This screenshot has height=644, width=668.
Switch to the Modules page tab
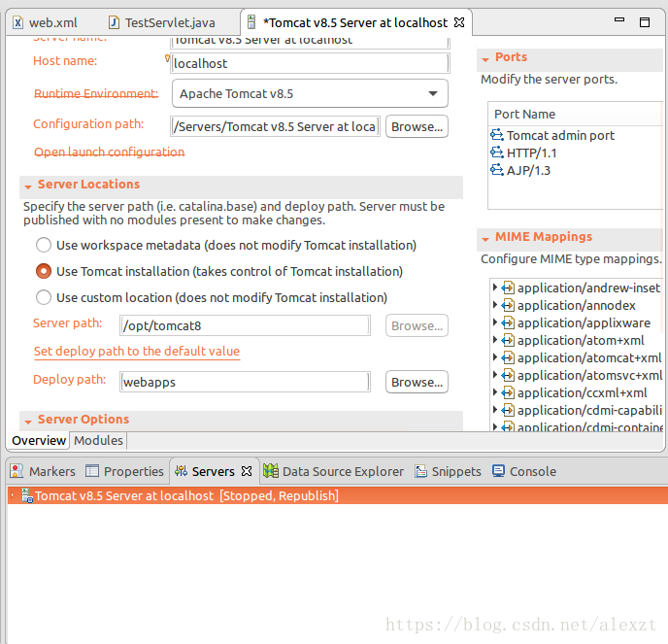pyautogui.click(x=98, y=440)
